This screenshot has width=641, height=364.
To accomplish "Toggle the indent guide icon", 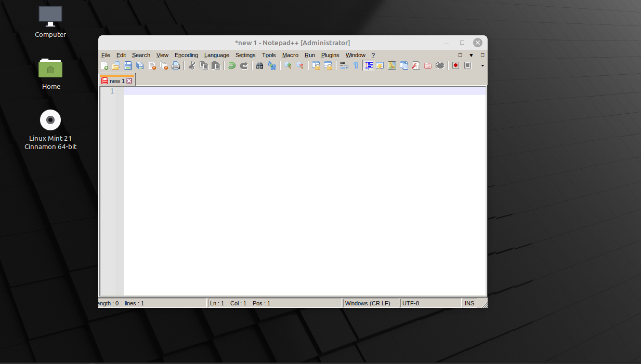I will tap(368, 65).
